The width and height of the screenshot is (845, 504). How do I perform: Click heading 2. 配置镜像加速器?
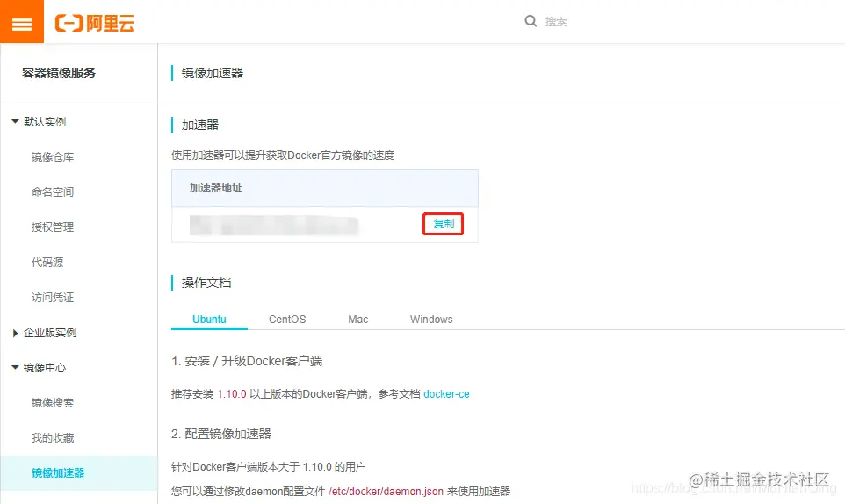[221, 434]
